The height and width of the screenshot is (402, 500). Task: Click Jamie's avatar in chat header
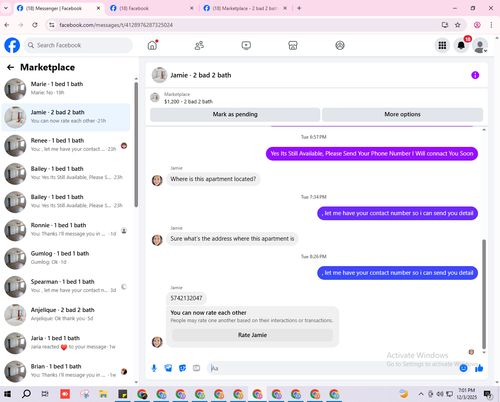click(x=159, y=75)
